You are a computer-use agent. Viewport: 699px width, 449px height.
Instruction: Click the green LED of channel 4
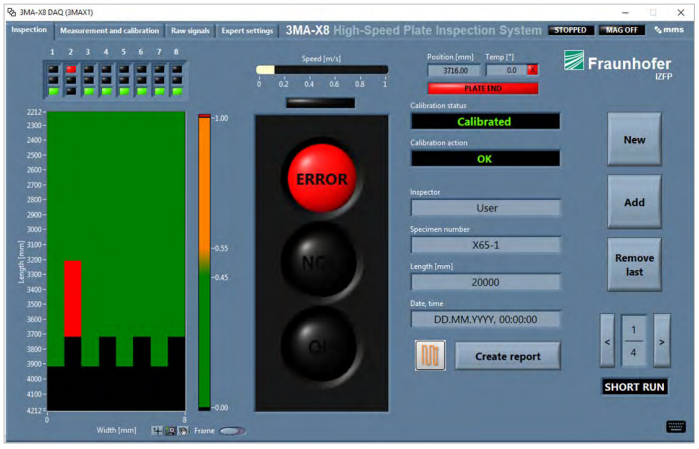(106, 91)
